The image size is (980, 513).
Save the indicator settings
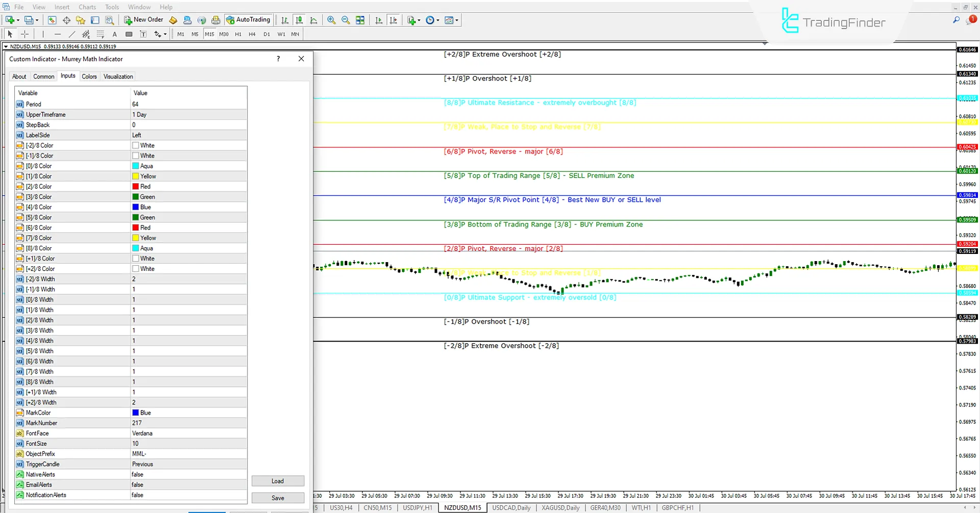(x=278, y=498)
